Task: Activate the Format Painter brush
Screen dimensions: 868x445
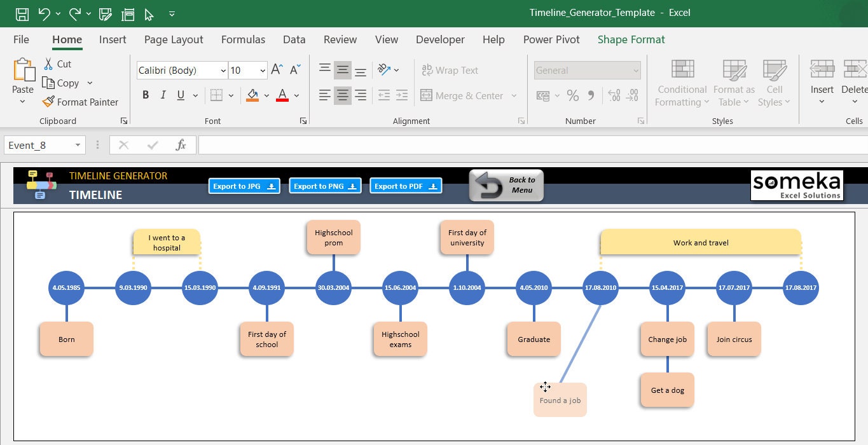Action: pos(48,102)
